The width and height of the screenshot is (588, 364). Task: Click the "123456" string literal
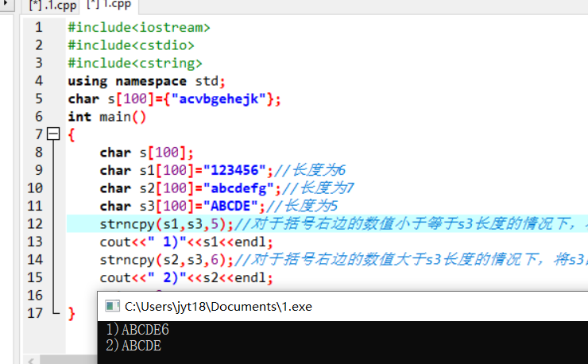(x=234, y=170)
